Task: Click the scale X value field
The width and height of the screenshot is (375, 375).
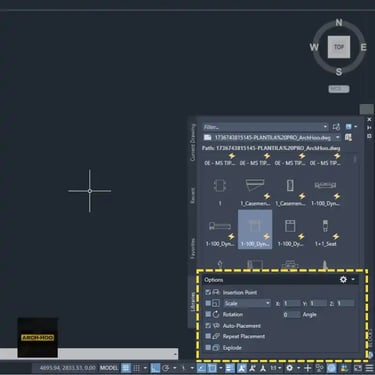Action: (x=291, y=303)
